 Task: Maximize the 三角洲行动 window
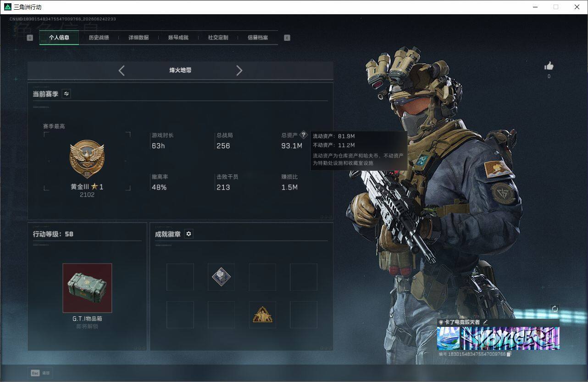coord(556,7)
